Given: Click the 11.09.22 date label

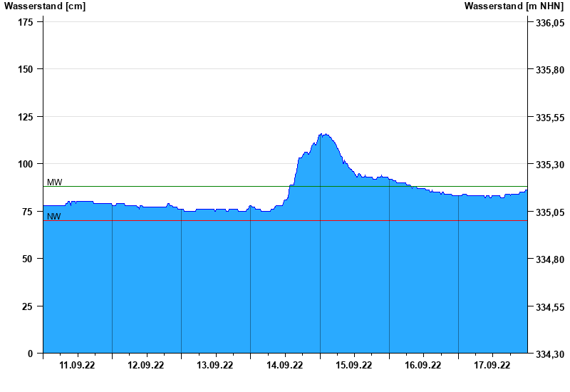Looking at the screenshot, I should [x=77, y=365].
